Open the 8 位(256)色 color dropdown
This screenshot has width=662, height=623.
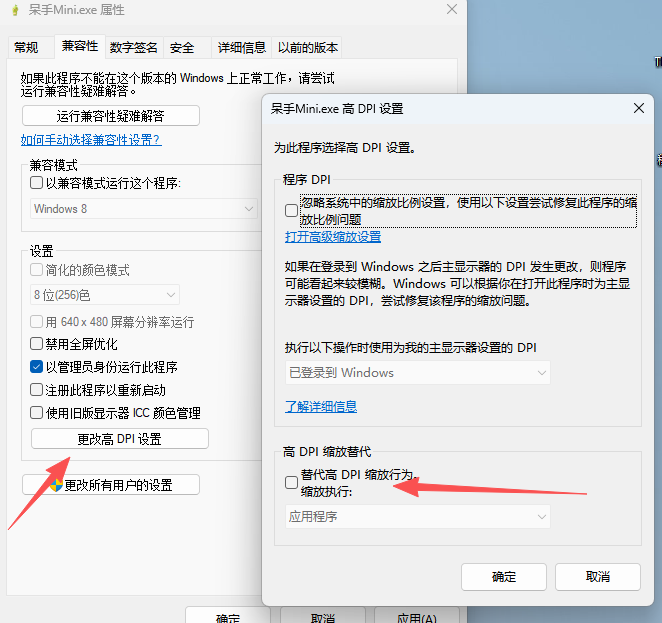pos(105,295)
